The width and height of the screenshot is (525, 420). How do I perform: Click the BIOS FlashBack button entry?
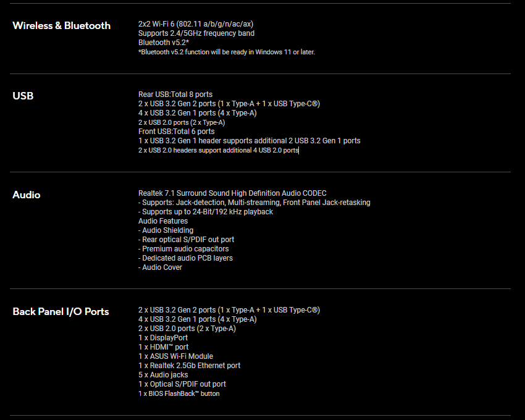[x=178, y=394]
